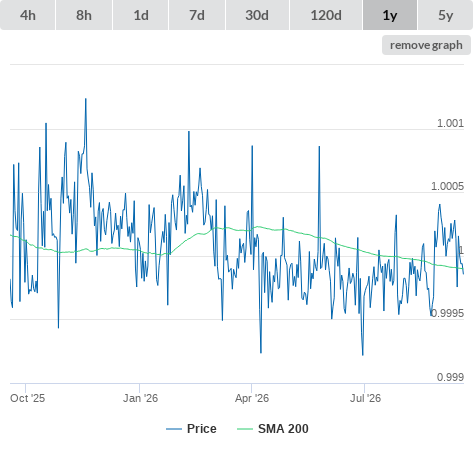
Task: Toggle the SMA 200 legend label
Action: (x=283, y=429)
